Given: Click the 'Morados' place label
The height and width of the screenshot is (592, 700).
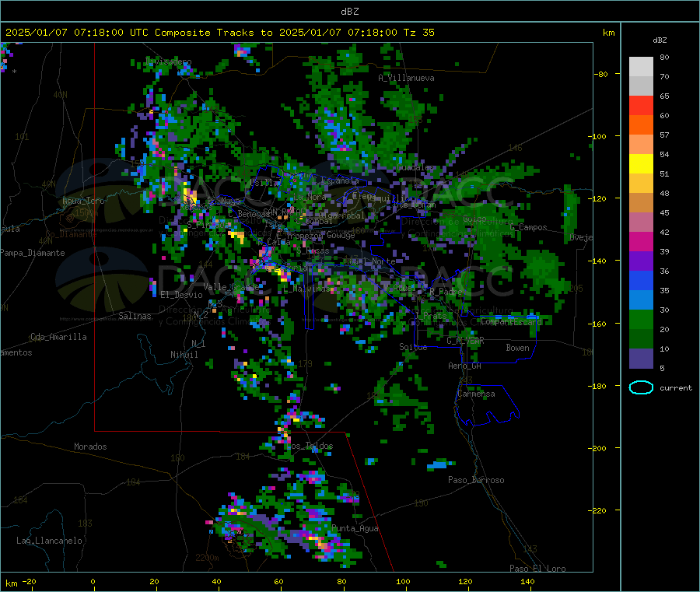Looking at the screenshot, I should coord(90,447).
